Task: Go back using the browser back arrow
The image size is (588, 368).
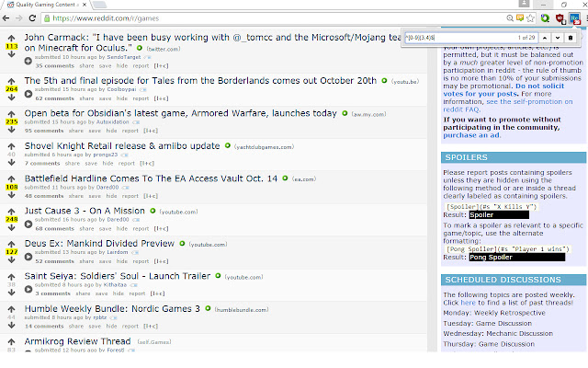Action: coord(6,18)
